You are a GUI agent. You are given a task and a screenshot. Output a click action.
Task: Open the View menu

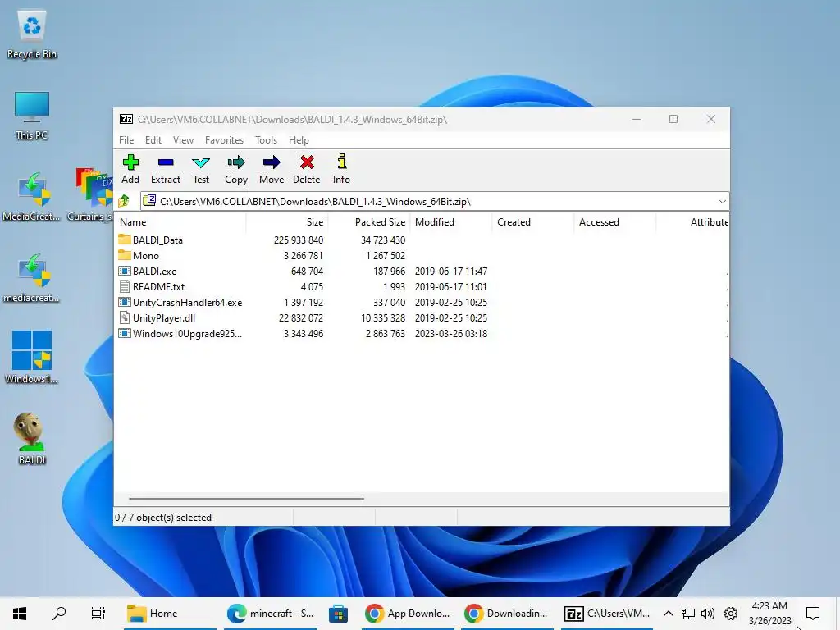[x=183, y=139]
